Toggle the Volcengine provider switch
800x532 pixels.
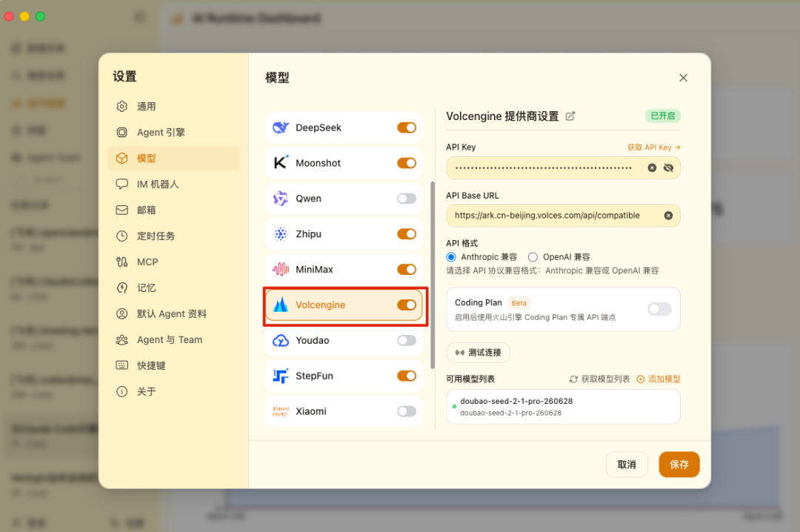(x=407, y=305)
